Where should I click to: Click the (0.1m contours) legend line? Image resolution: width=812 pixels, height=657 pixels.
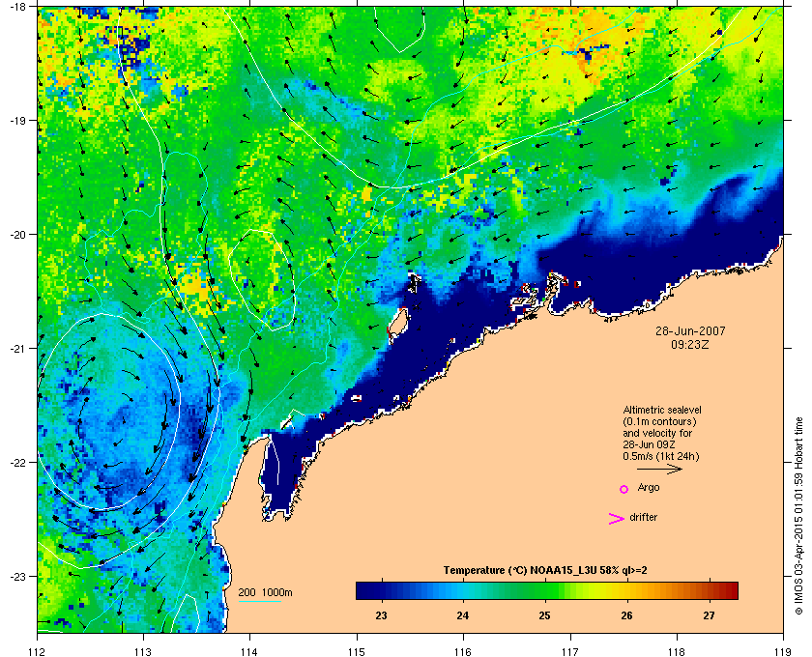click(x=659, y=421)
